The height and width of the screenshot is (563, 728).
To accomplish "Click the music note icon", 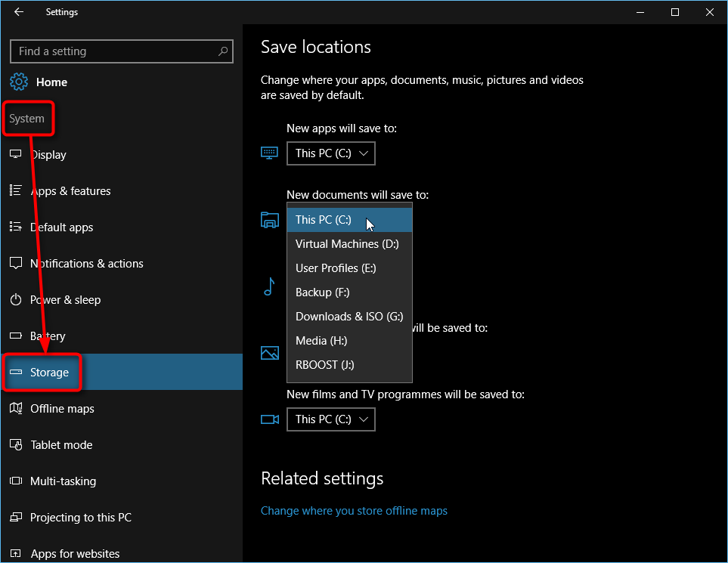I will tap(269, 286).
